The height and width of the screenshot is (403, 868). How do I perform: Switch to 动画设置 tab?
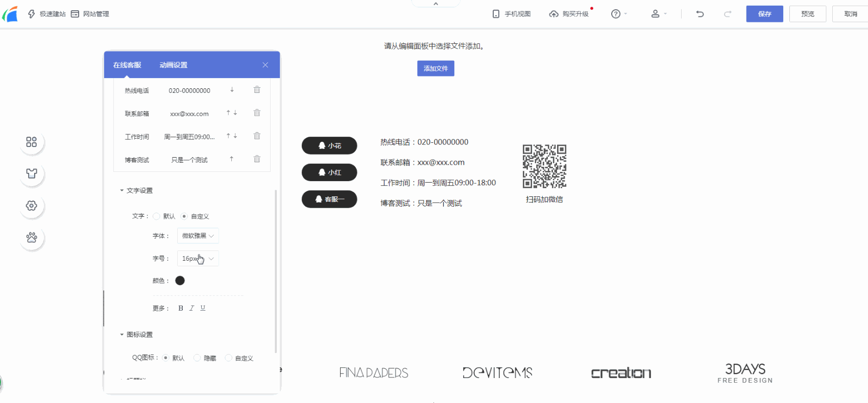pos(174,65)
